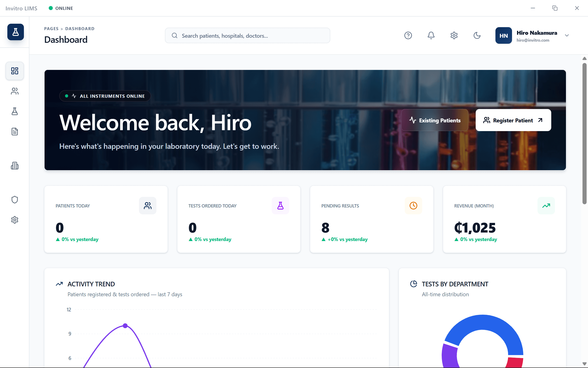
Task: Open notifications bell icon
Action: tap(431, 35)
